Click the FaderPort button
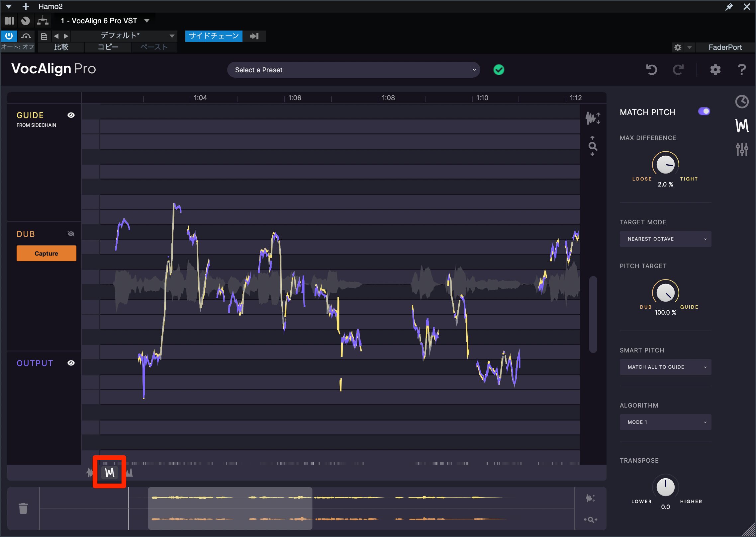This screenshot has height=537, width=756. coord(725,47)
